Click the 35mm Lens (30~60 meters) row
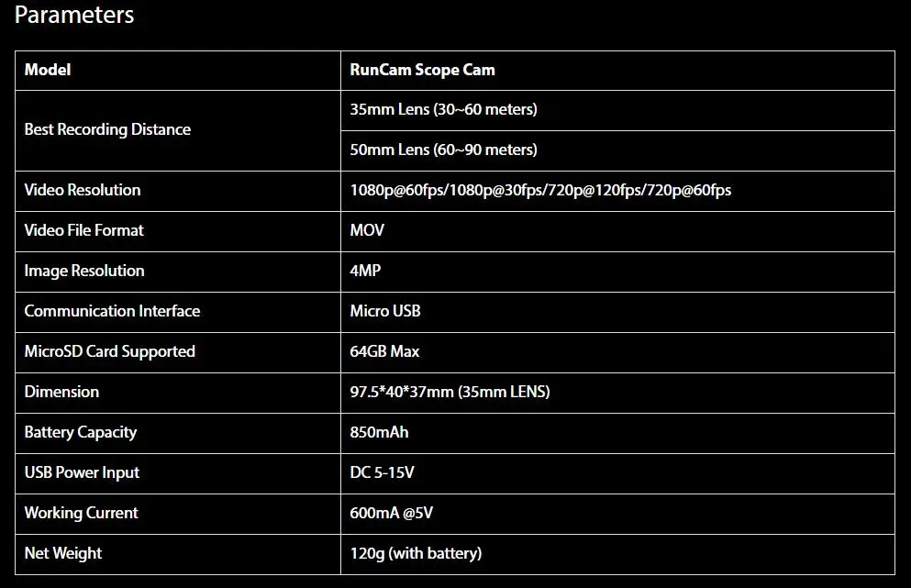The width and height of the screenshot is (911, 588). pos(617,110)
